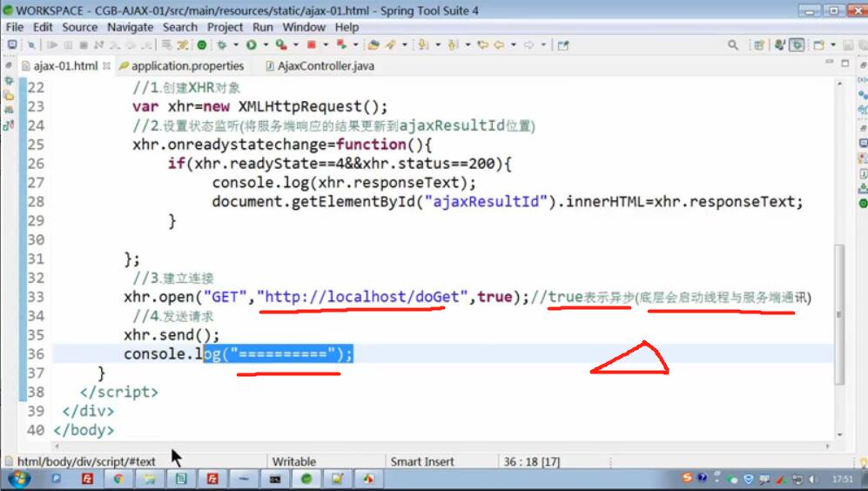Minimize the editor area button
Image resolution: width=868 pixels, height=491 pixels.
(829, 63)
